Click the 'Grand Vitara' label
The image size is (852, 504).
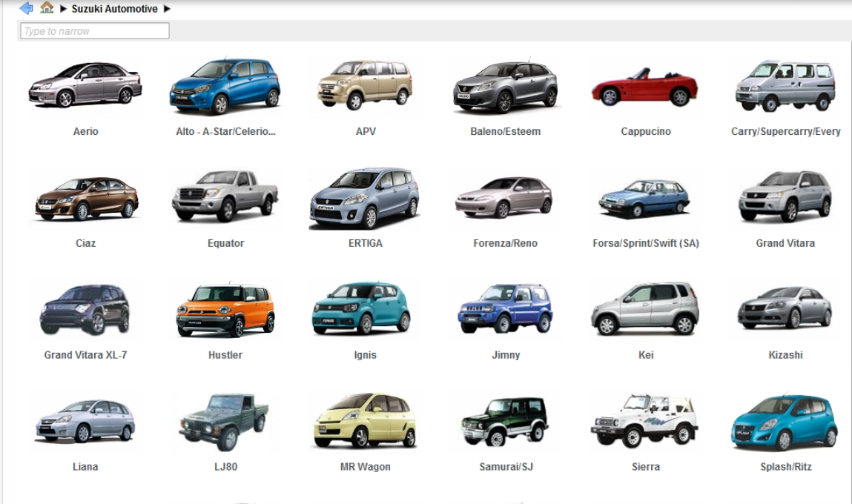785,243
